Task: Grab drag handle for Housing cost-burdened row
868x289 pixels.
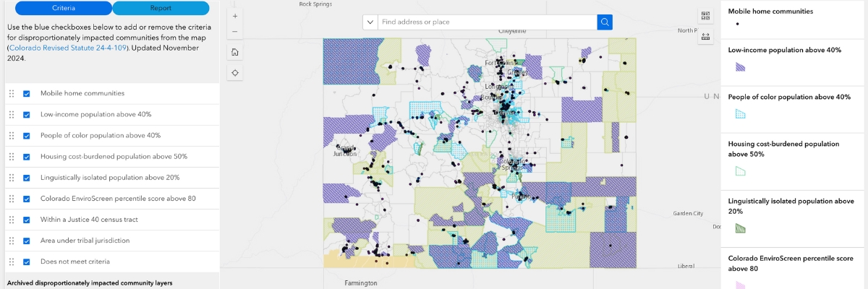Action: (x=12, y=156)
